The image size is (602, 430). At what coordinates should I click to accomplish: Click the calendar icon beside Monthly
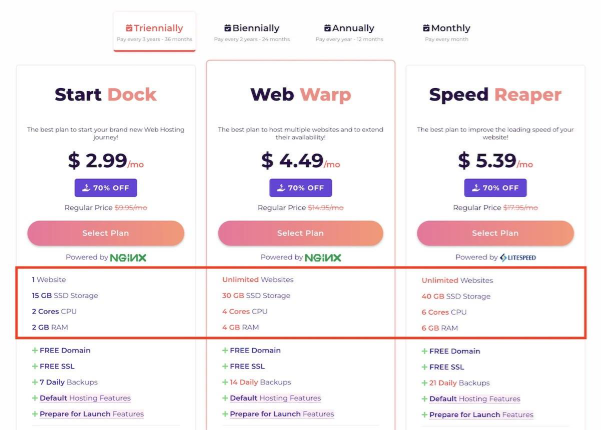coord(426,28)
